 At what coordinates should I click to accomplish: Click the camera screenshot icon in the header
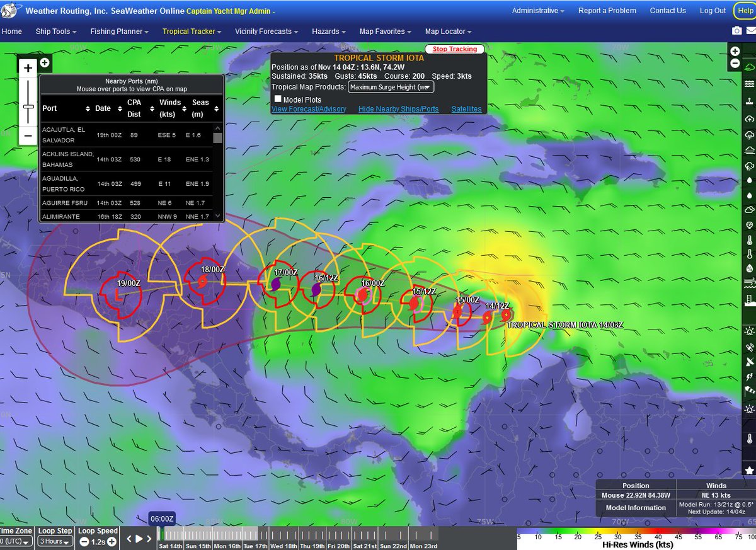[x=736, y=30]
